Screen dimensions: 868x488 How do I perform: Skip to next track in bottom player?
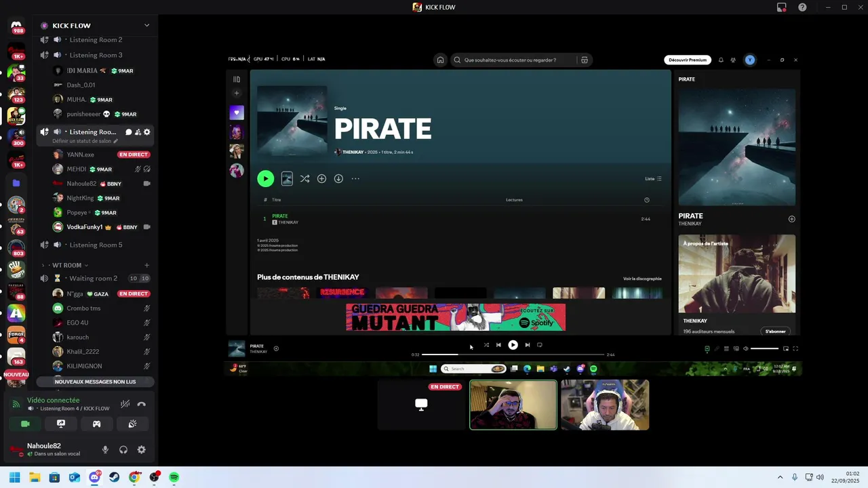coord(527,345)
